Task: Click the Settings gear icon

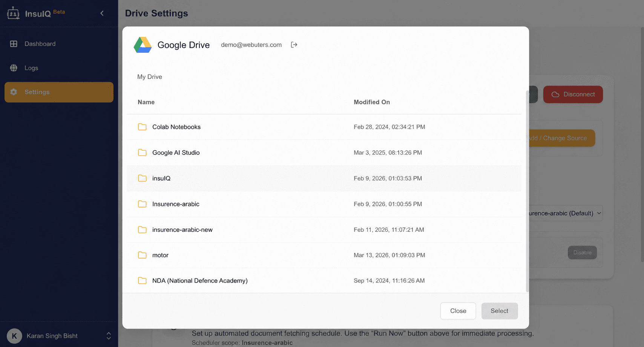Action: [14, 92]
